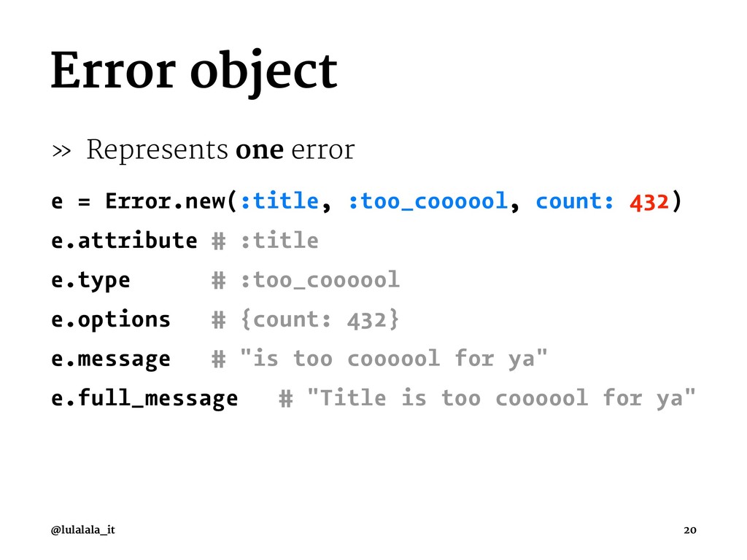Click the 'Error.new(' code text
This screenshot has width=747, height=560.
(171, 201)
